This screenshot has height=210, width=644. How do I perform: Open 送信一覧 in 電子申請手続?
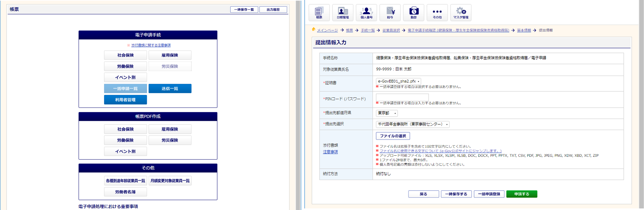[x=170, y=89]
